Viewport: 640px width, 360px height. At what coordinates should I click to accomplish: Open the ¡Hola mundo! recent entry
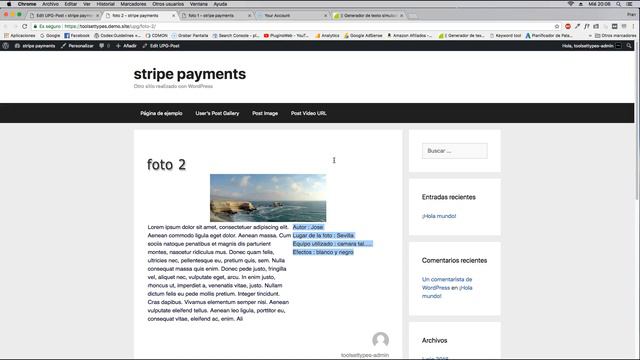tap(439, 216)
